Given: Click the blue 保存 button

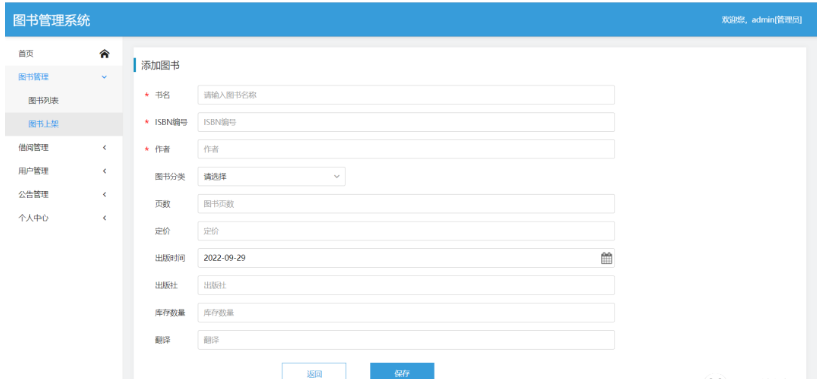Looking at the screenshot, I should (402, 371).
